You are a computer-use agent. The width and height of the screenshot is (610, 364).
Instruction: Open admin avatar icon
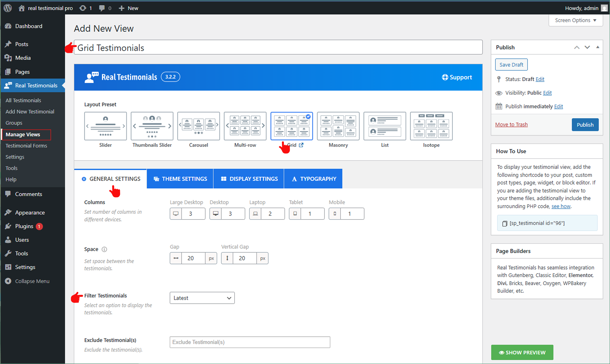(x=604, y=8)
